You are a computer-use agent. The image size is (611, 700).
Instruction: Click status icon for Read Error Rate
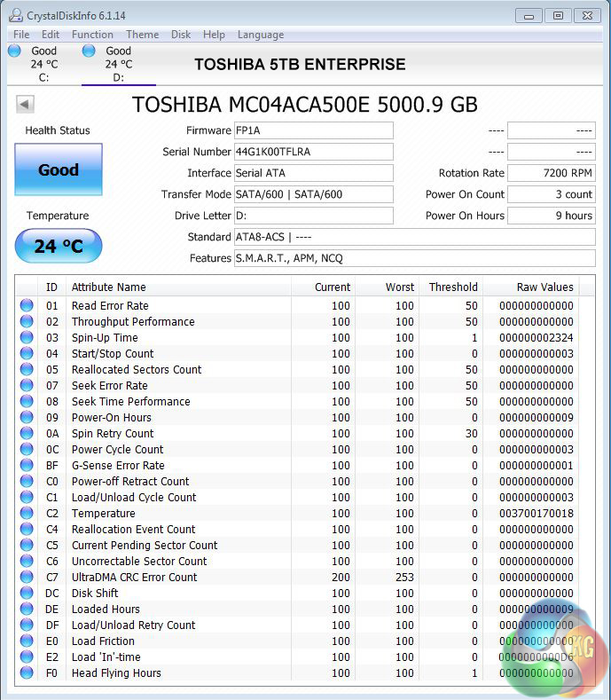[27, 305]
